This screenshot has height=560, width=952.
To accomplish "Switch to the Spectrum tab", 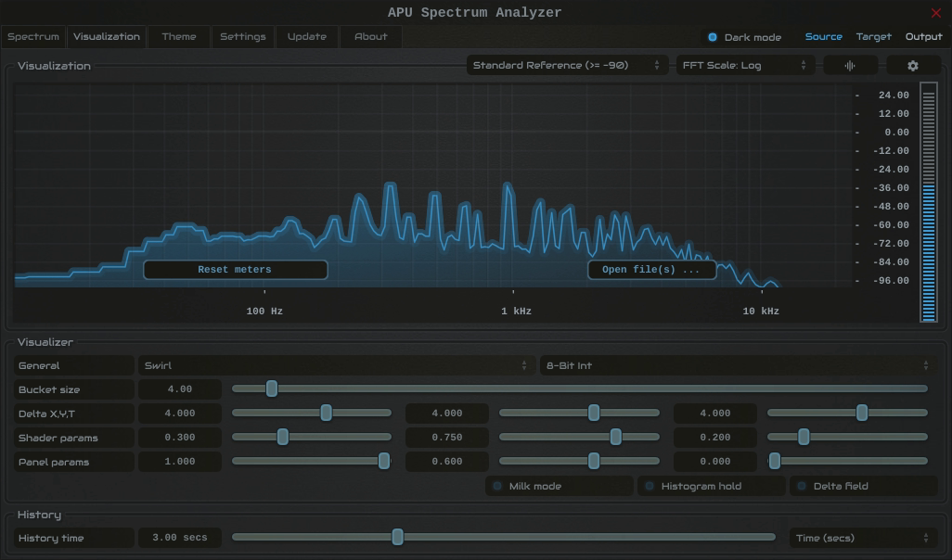I will click(33, 36).
